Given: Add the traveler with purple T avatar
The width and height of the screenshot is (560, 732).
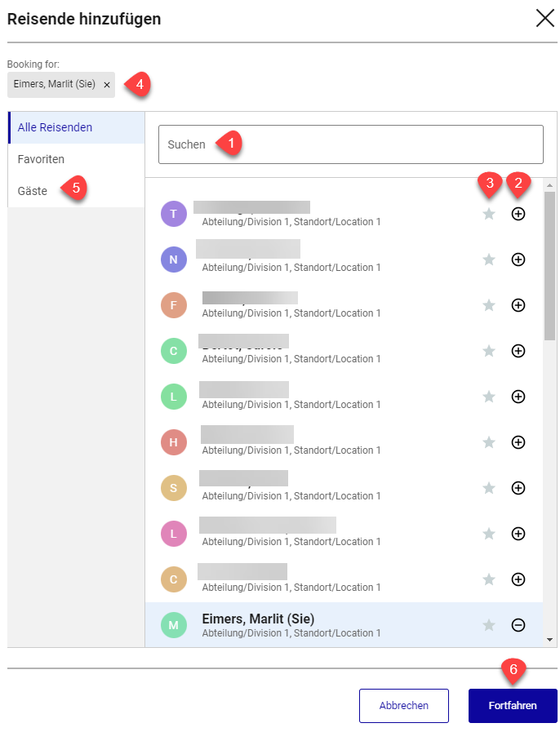Looking at the screenshot, I should (x=518, y=214).
